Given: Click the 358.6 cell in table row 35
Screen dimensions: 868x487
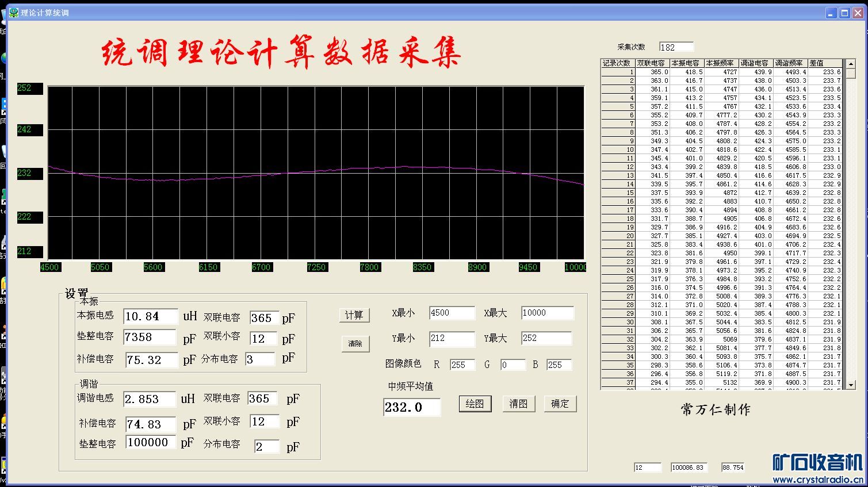Looking at the screenshot, I should (x=687, y=365).
